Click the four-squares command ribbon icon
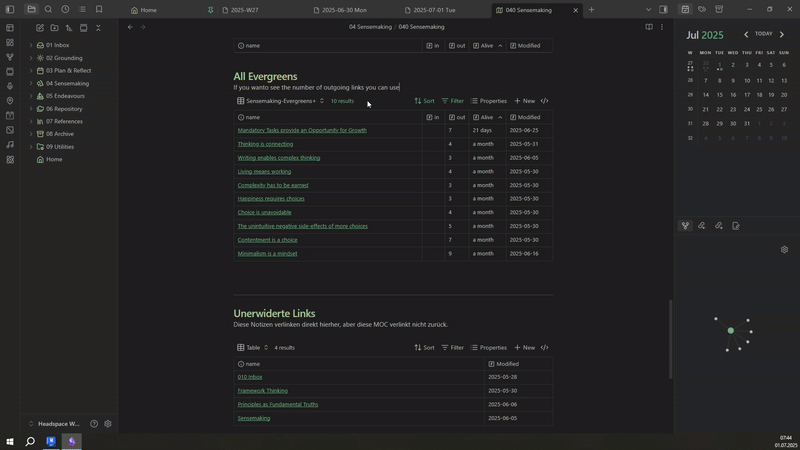Viewport: 800px width, 450px height. [x=10, y=42]
